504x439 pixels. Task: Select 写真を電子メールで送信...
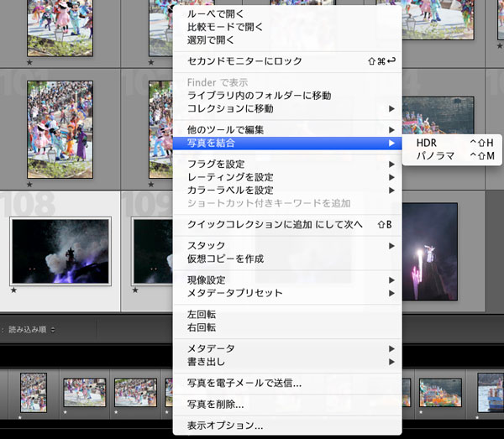[x=287, y=383]
